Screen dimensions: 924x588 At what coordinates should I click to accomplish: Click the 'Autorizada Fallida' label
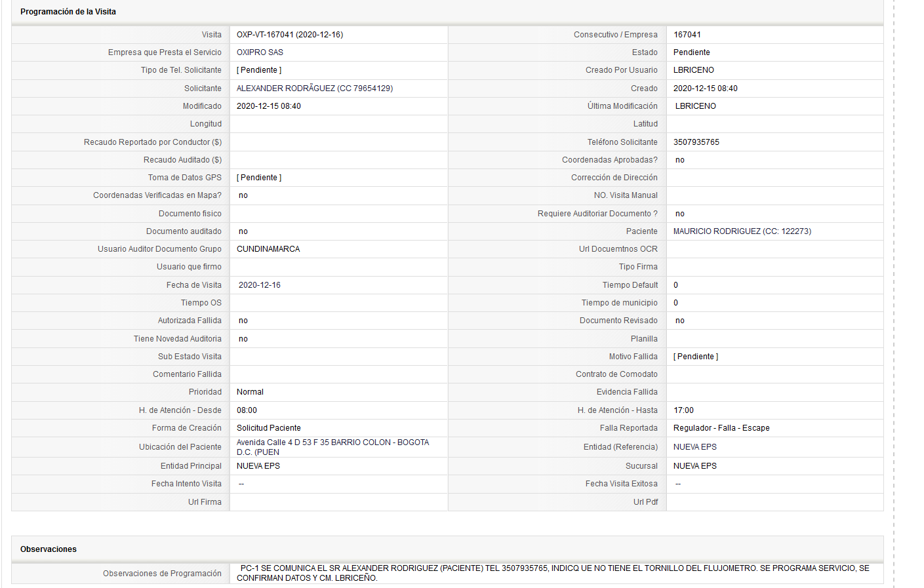[190, 321]
